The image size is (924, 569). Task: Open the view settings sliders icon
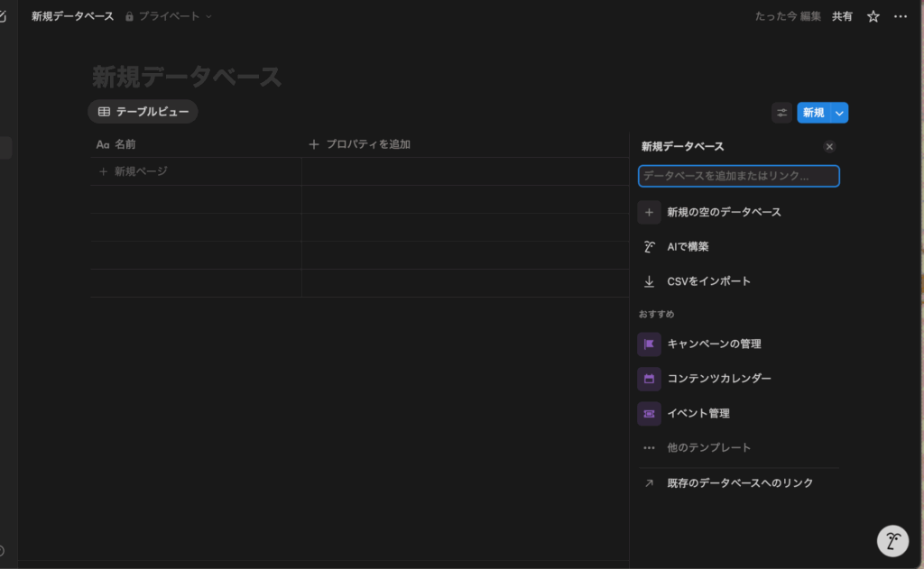781,113
